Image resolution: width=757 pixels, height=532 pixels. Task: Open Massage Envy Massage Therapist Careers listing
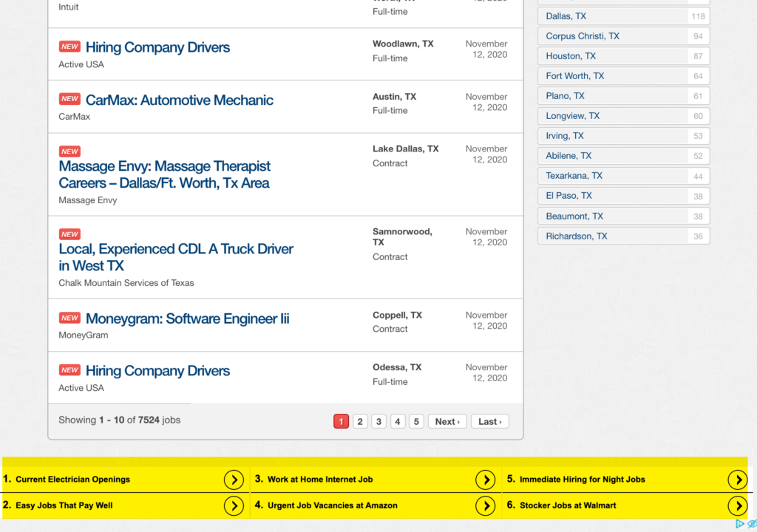164,174
